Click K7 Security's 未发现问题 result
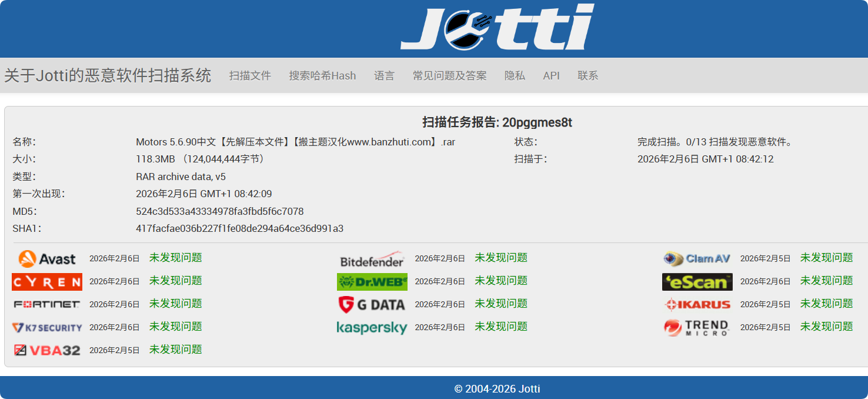868x399 pixels. tap(175, 327)
